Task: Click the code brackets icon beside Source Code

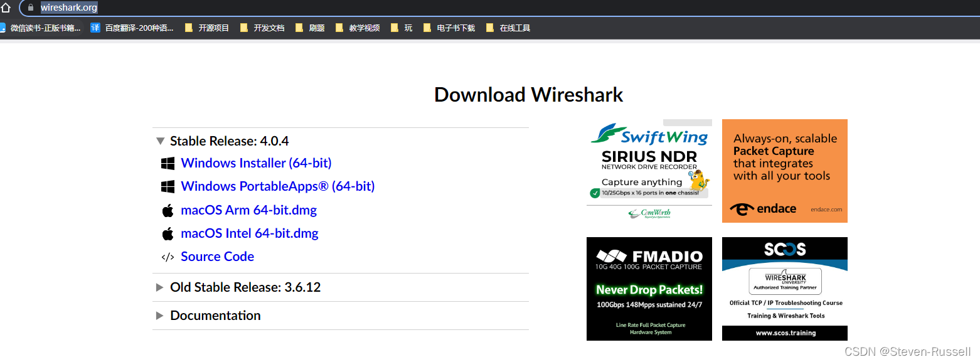Action: tap(168, 257)
